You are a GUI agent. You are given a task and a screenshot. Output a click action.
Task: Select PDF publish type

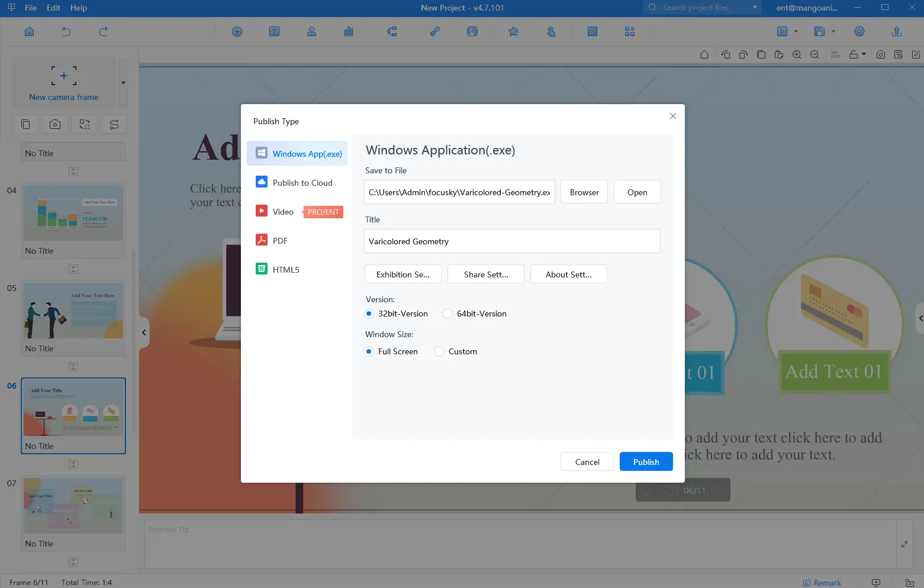[x=280, y=241]
